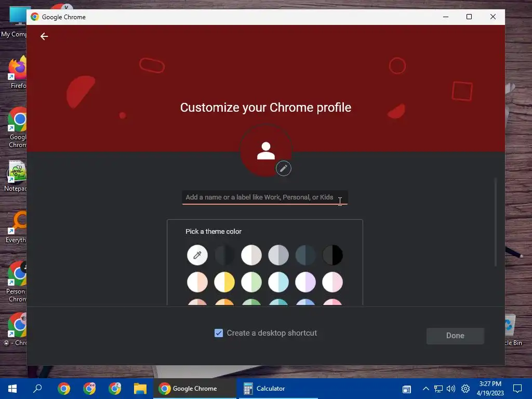The width and height of the screenshot is (532, 399).
Task: Open the Windows Start menu
Action: [12, 389]
